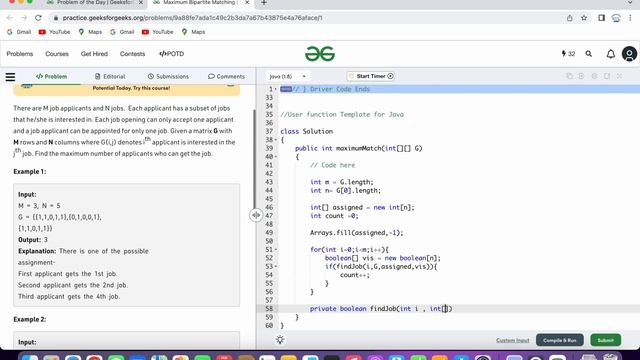
Task: Select the language dropdown Java (1.8)
Action: (x=288, y=76)
